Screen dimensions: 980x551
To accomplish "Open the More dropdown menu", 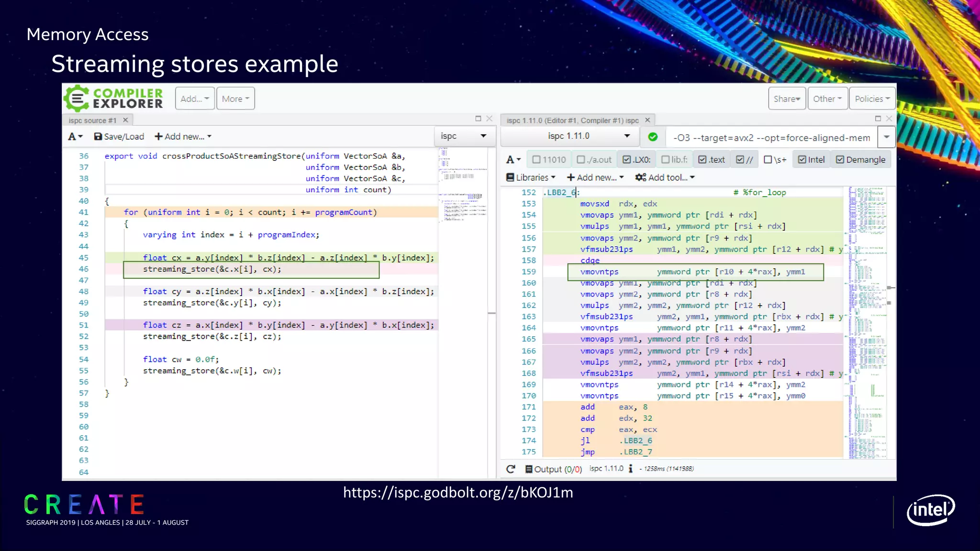I will [x=235, y=99].
